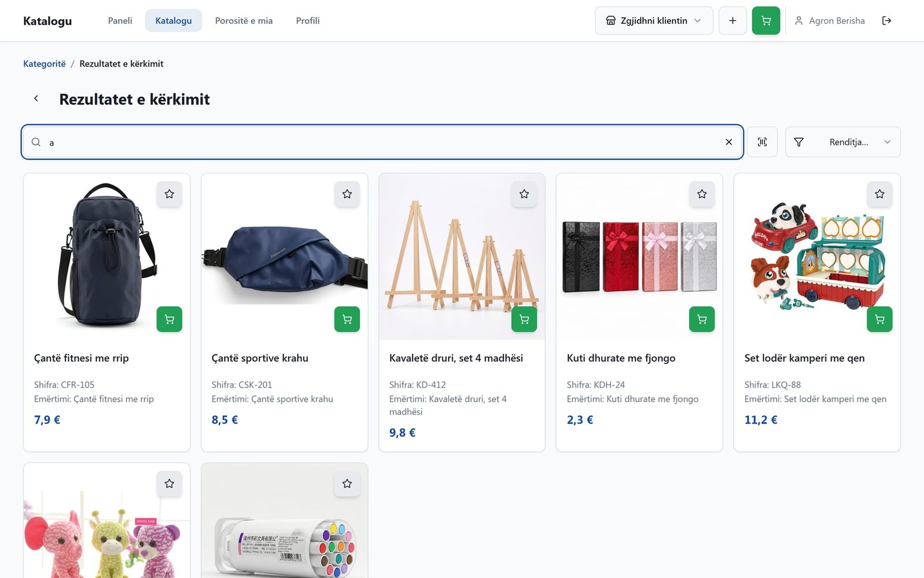Open the Paneli tab

[120, 21]
